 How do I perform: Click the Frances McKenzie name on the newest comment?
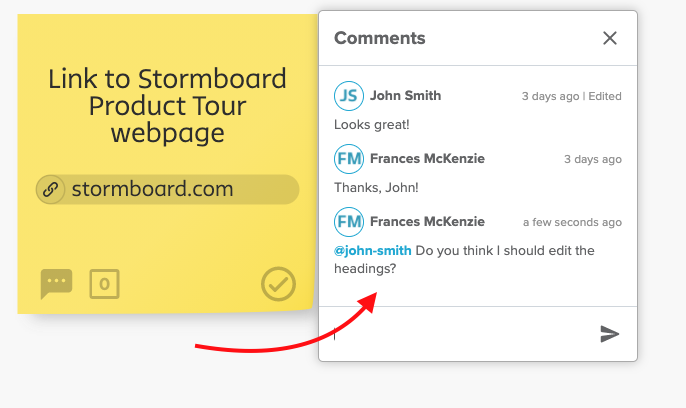(427, 221)
